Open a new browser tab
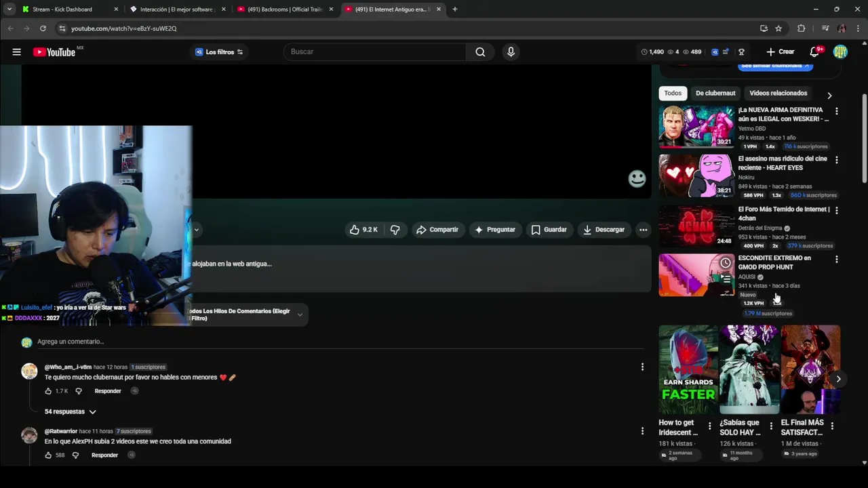 (454, 9)
